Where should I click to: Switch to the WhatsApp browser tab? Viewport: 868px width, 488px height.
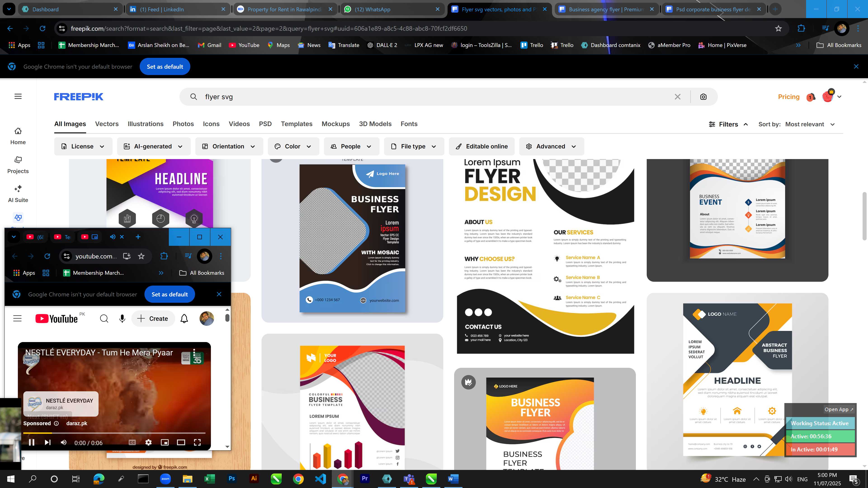pyautogui.click(x=392, y=9)
